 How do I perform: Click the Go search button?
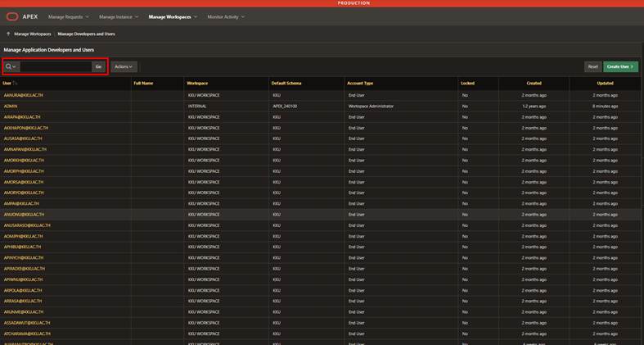pyautogui.click(x=98, y=66)
